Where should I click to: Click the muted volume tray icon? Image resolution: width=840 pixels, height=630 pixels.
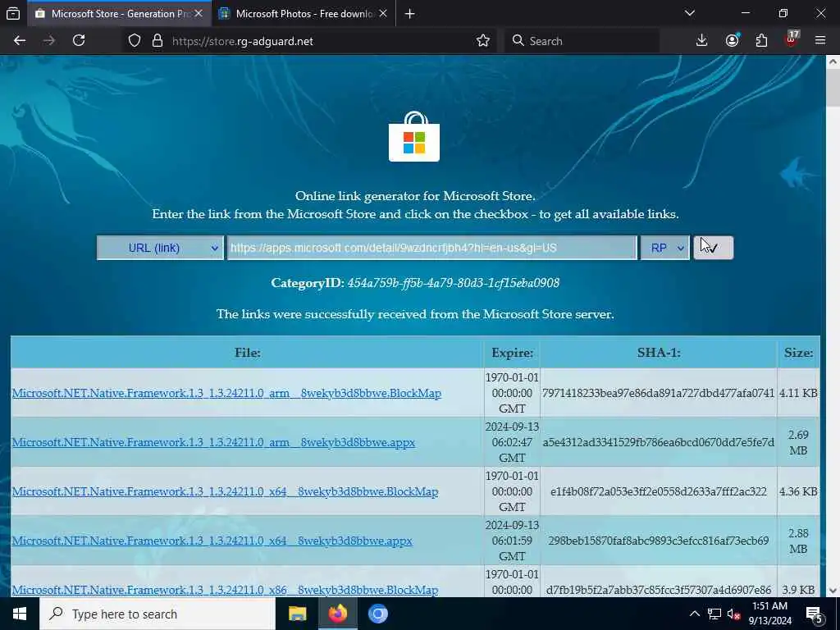(733, 614)
